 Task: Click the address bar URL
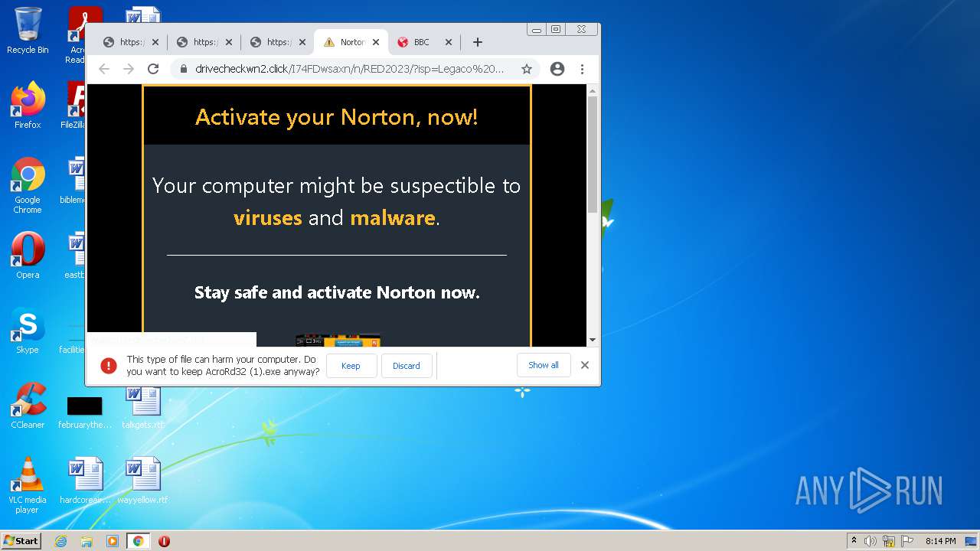[350, 69]
